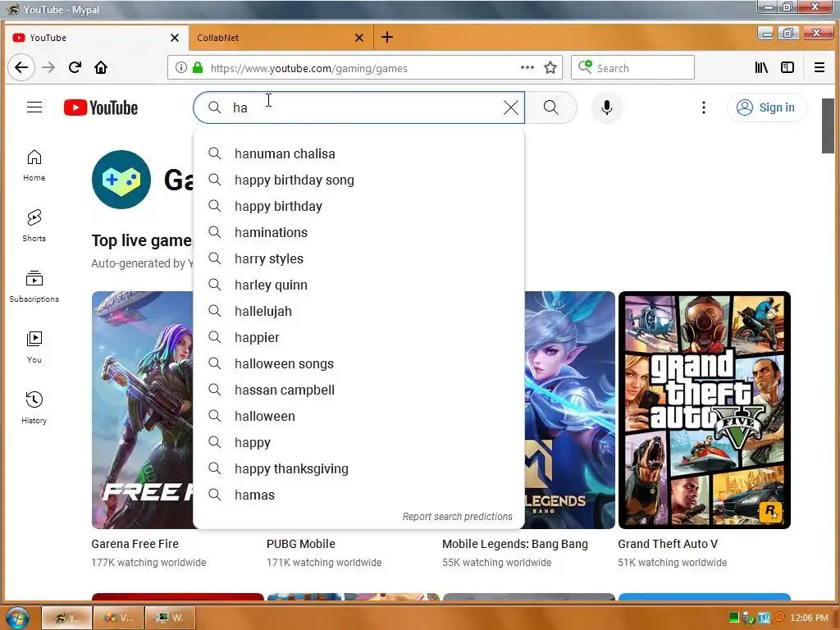Select suggestion haminations
The height and width of the screenshot is (630, 840).
[x=358, y=232]
